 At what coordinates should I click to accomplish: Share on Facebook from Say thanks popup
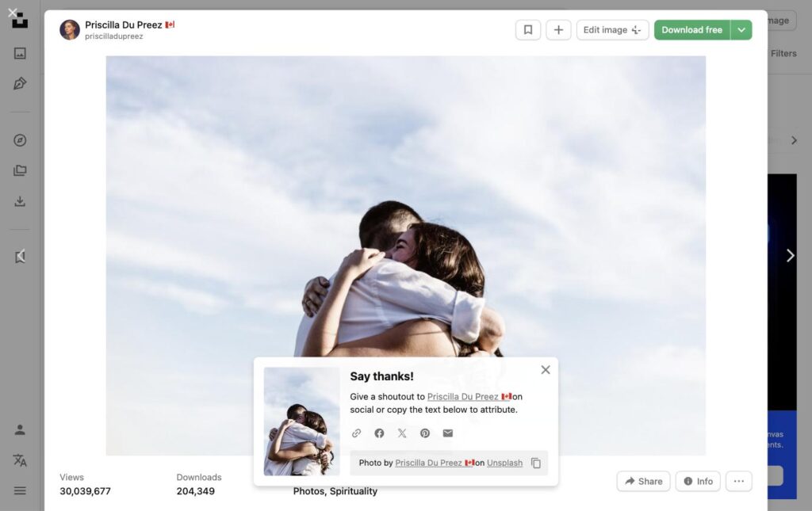coord(379,433)
